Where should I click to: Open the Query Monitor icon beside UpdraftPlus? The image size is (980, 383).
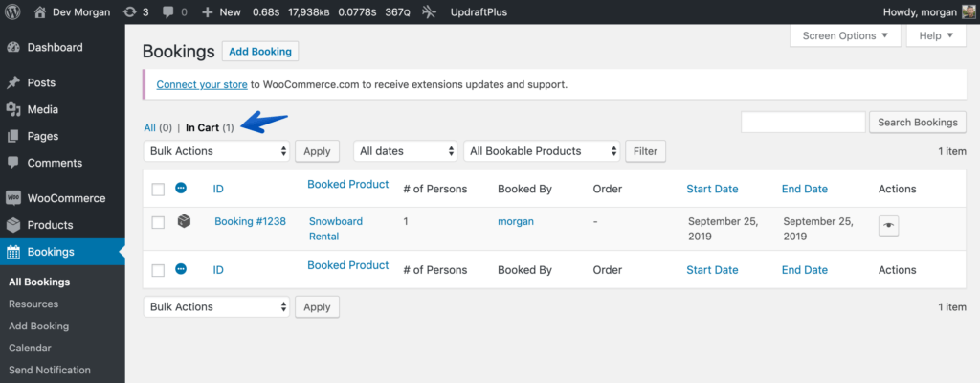(430, 11)
